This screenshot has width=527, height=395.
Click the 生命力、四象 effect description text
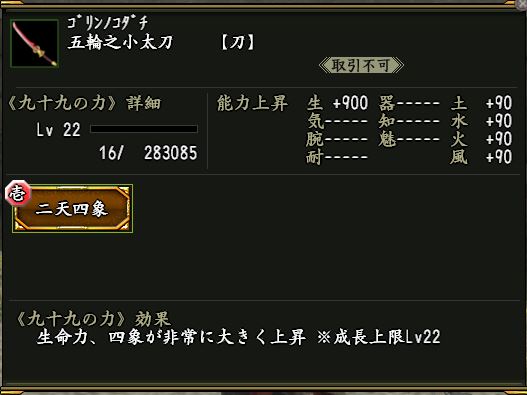coord(238,337)
